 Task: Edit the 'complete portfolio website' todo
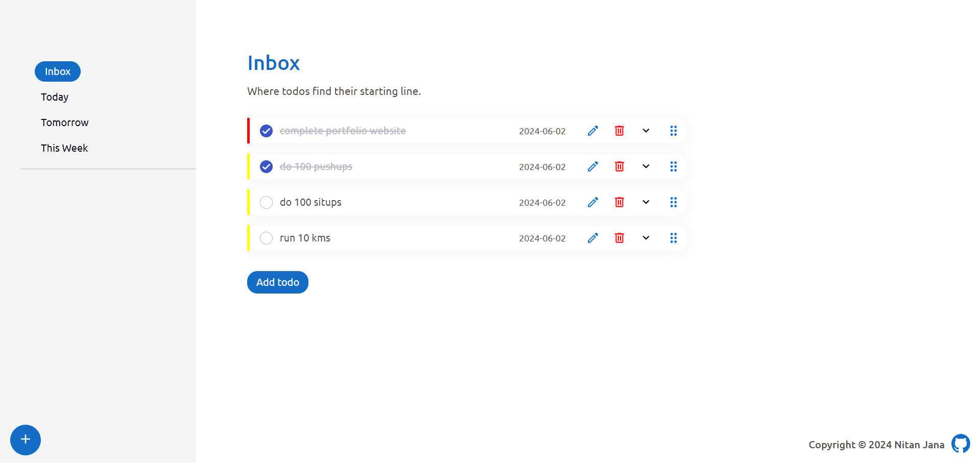click(592, 131)
